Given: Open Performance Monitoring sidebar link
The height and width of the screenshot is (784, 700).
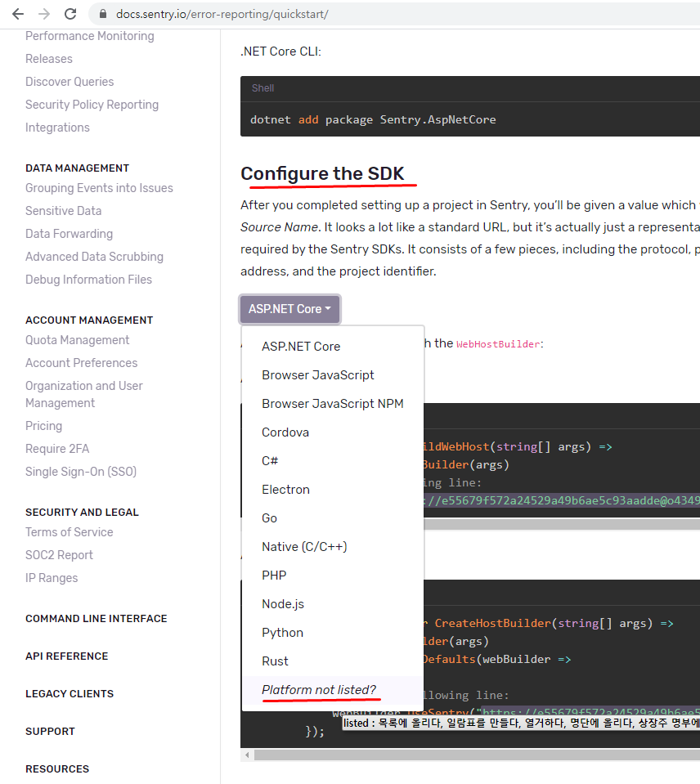Looking at the screenshot, I should click(x=89, y=36).
